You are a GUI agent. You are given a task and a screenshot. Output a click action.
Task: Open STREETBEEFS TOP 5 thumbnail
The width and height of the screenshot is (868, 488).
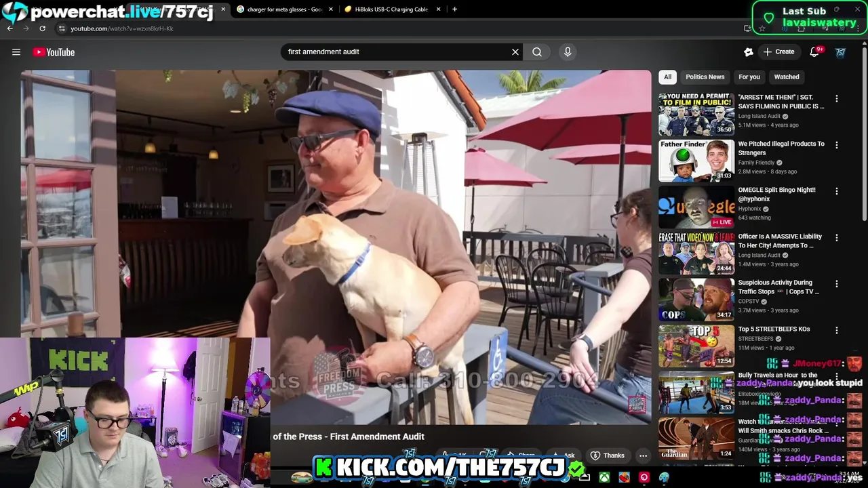click(x=696, y=346)
